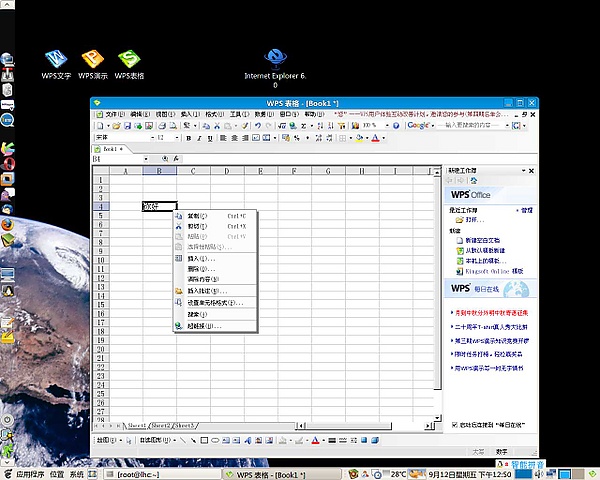Click the Format Painter brush icon
Screen dimensions: 600x480
pos(245,126)
